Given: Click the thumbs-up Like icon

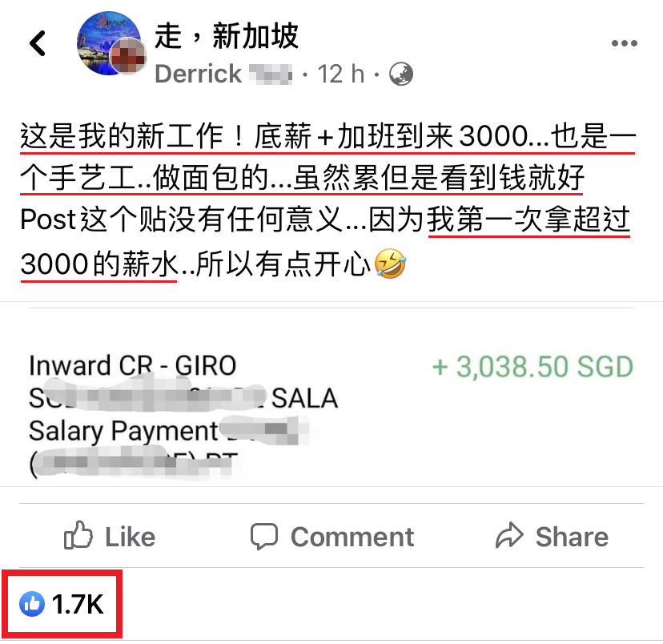Looking at the screenshot, I should [x=78, y=535].
